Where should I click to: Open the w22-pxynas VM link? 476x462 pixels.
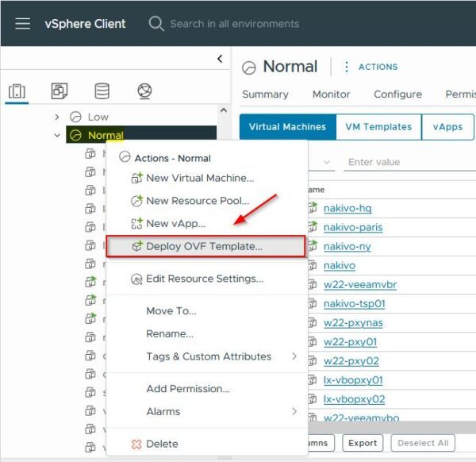353,323
